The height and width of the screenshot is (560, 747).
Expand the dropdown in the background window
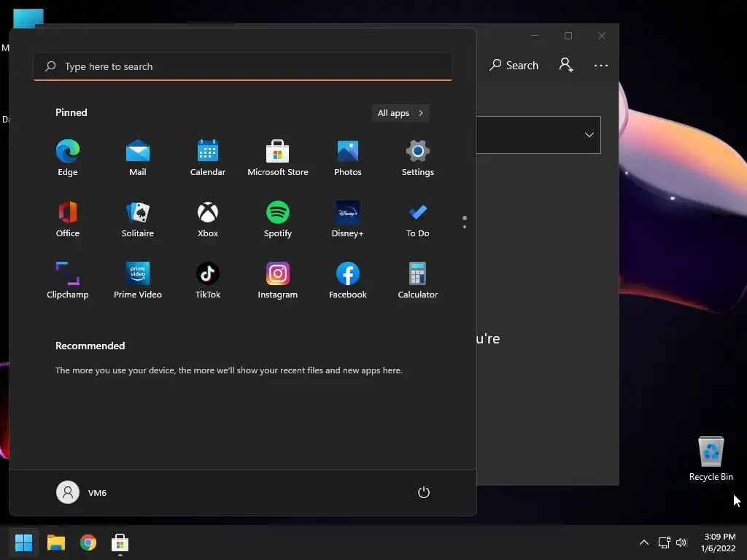[x=589, y=135]
